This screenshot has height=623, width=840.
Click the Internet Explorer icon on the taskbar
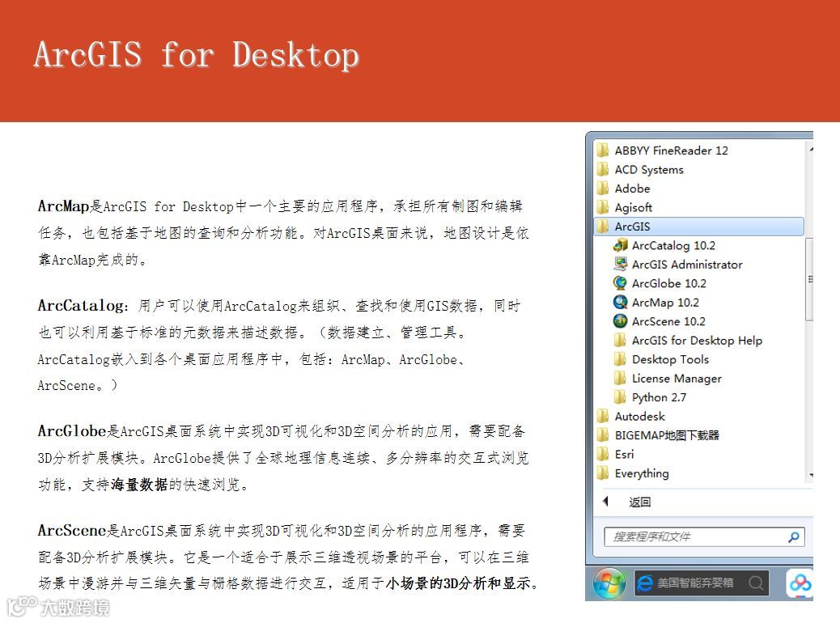[x=645, y=583]
